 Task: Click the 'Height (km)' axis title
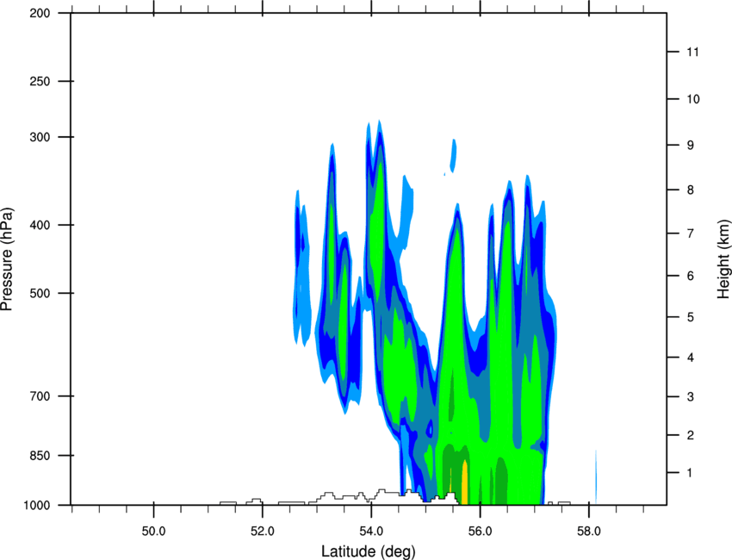coord(723,259)
